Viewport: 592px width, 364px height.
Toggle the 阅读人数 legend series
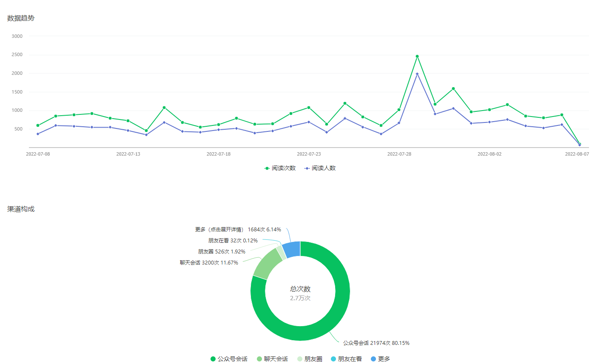tap(320, 168)
